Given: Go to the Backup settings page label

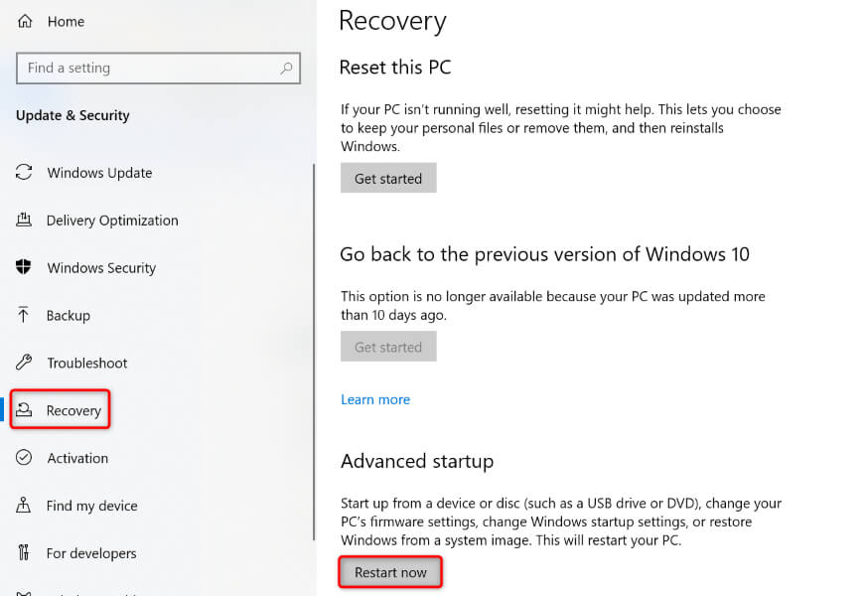Looking at the screenshot, I should 69,316.
